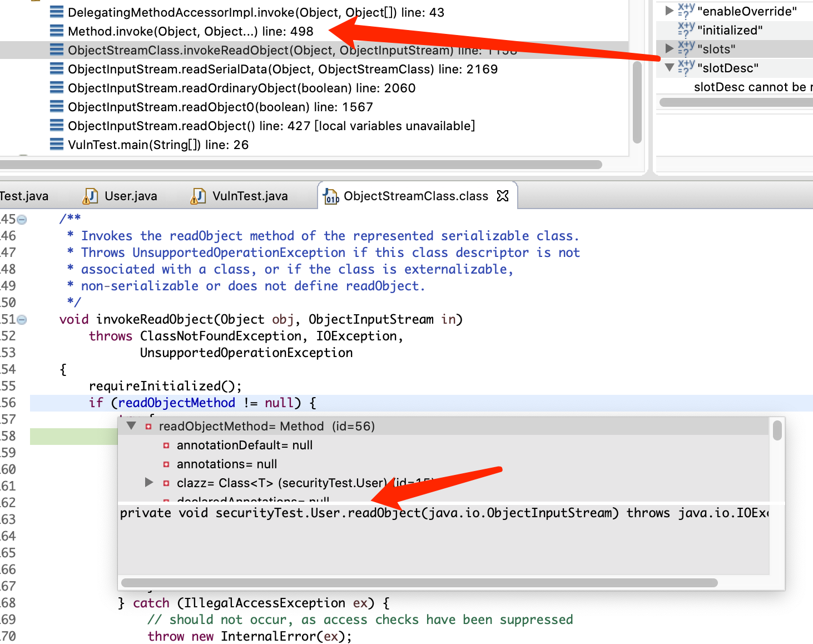Click the stack frame icon beside readOrdinaryObject
Viewport: 813px width, 644px height.
coord(57,88)
